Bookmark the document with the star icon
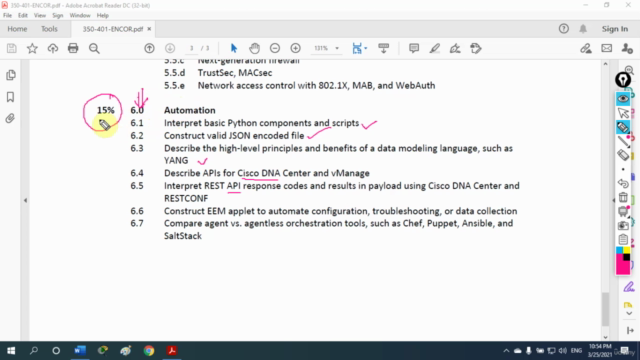This screenshot has width=640, height=360. pyautogui.click(x=32, y=49)
